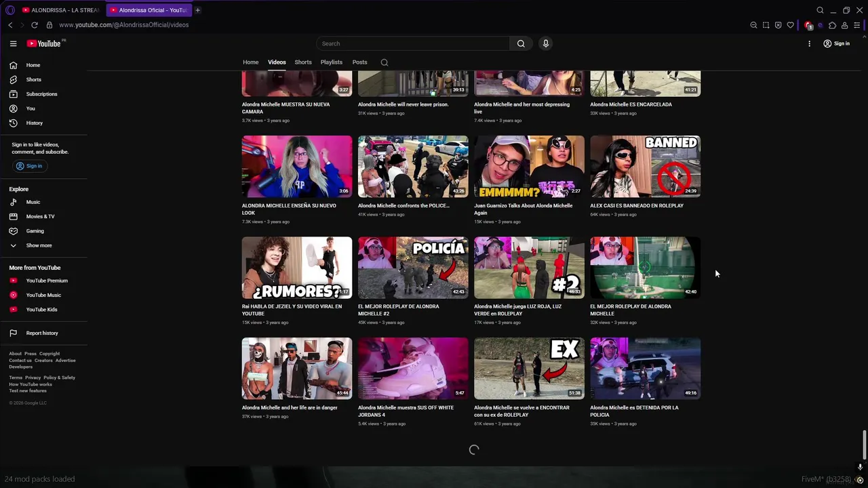Open the ad blocker shield icon
868x488 pixels.
[778, 25]
